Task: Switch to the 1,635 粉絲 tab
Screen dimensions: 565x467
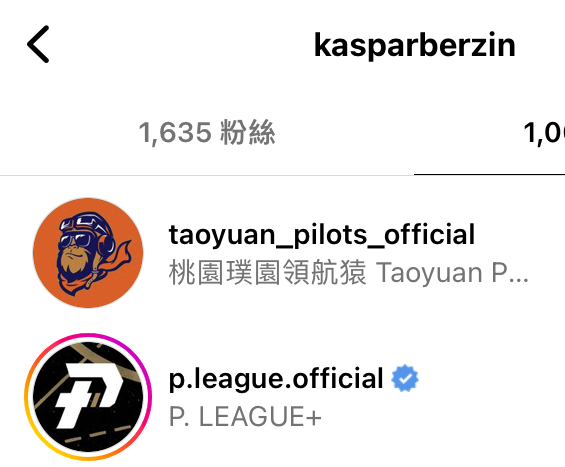Action: [x=207, y=133]
